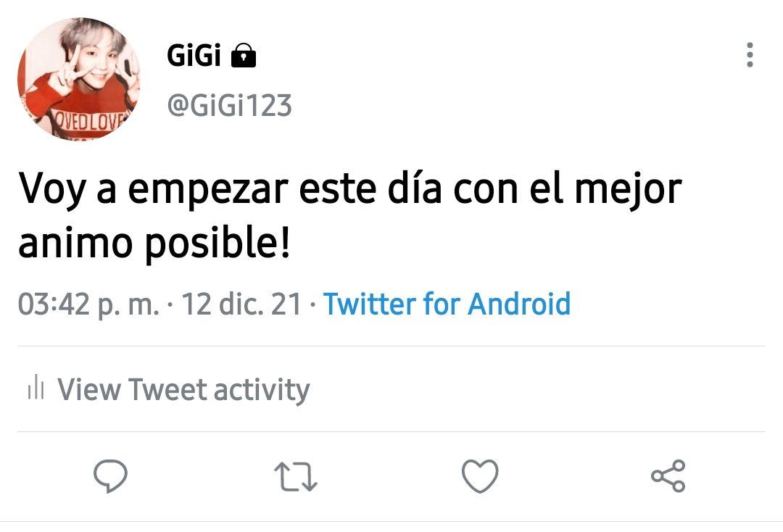
Task: Open profile via the GiGi display name
Action: pos(194,55)
